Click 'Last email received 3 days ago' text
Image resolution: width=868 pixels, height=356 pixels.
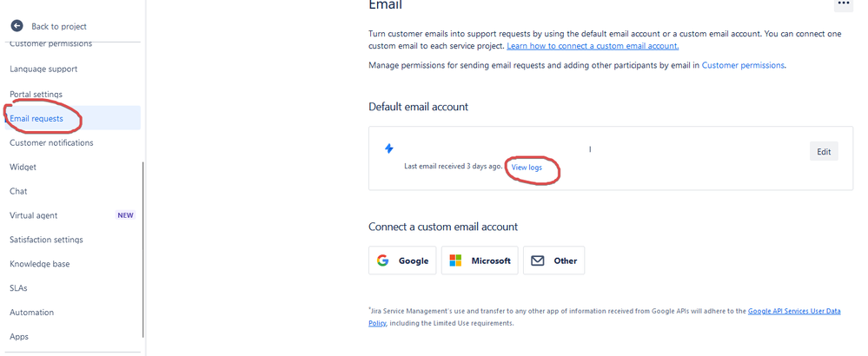click(x=454, y=166)
